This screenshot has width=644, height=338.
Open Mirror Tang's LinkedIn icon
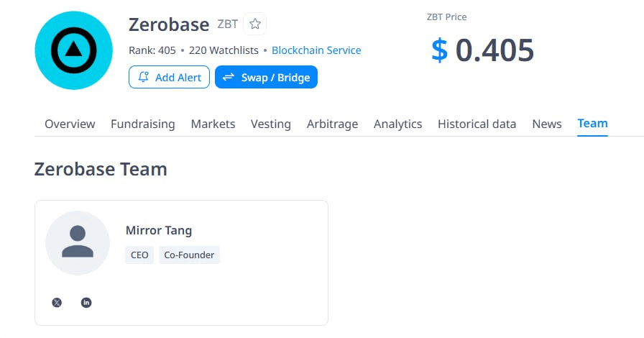[x=86, y=303]
